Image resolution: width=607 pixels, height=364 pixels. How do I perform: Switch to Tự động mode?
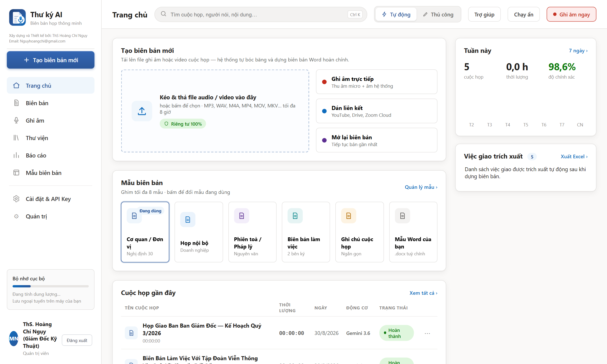click(396, 14)
